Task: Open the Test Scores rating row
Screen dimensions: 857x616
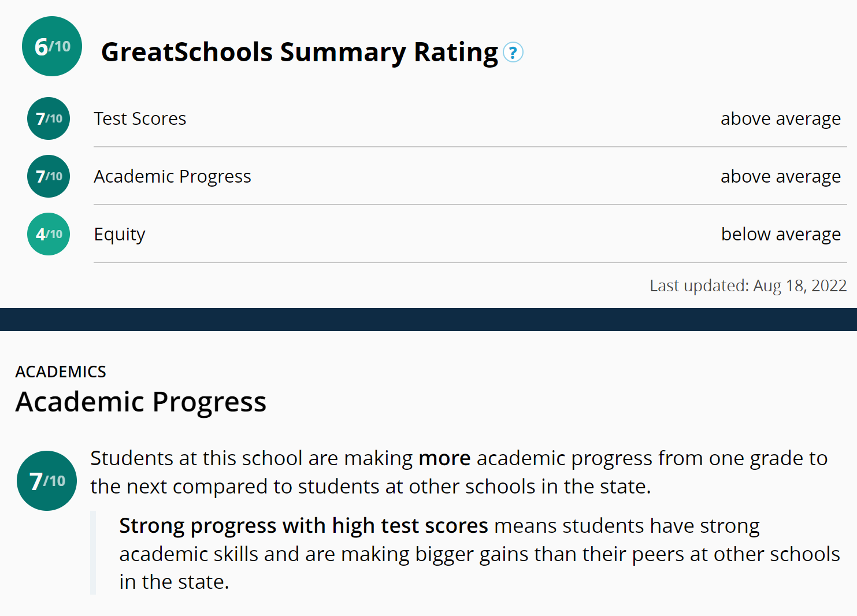Action: [140, 118]
